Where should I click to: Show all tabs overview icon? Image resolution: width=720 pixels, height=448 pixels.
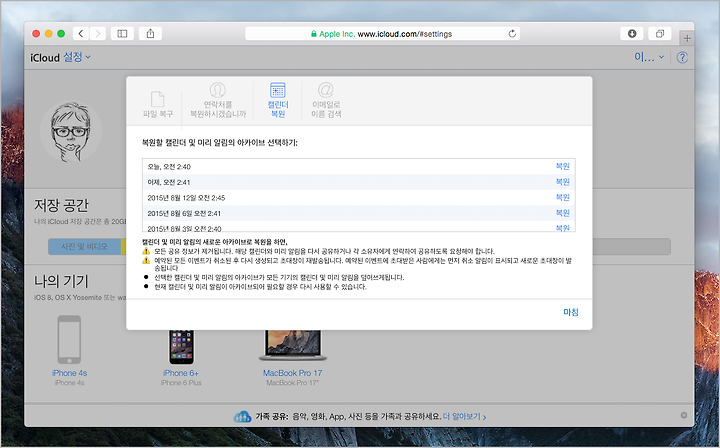(x=659, y=34)
